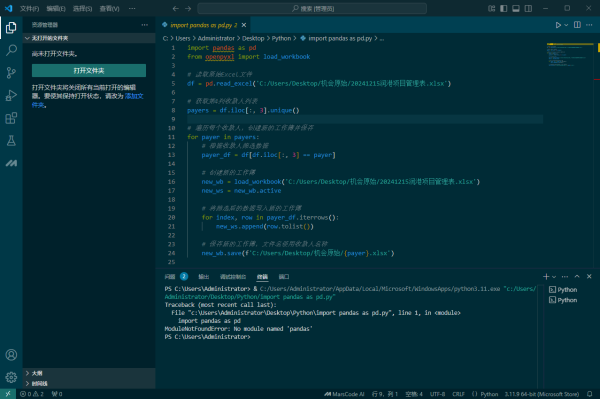The width and height of the screenshot is (600, 399).
Task: Change encoding via UTF-8 status item
Action: (437, 394)
